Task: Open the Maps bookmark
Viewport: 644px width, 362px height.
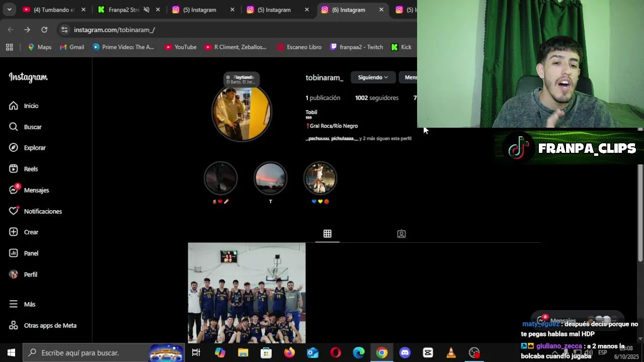Action: pos(39,47)
